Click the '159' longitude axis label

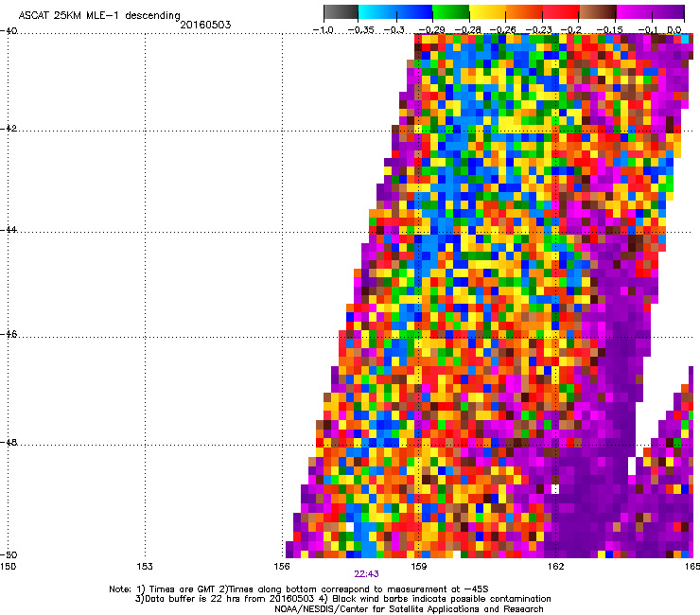[x=419, y=567]
